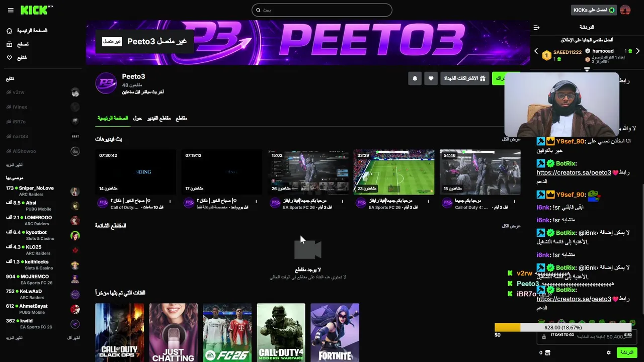This screenshot has width=644, height=362.
Task: Switch to the Clips tab
Action: (x=181, y=118)
